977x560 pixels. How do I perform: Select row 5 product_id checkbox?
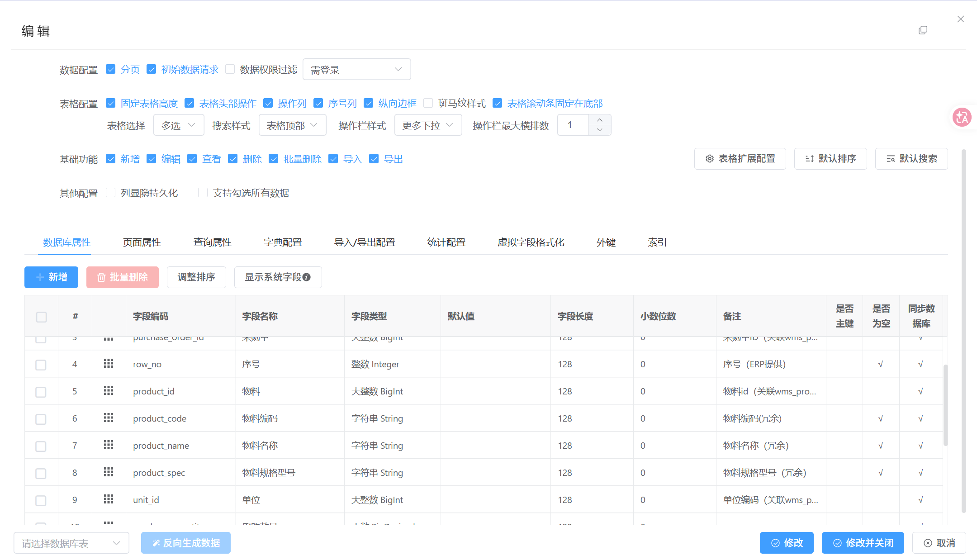41,392
